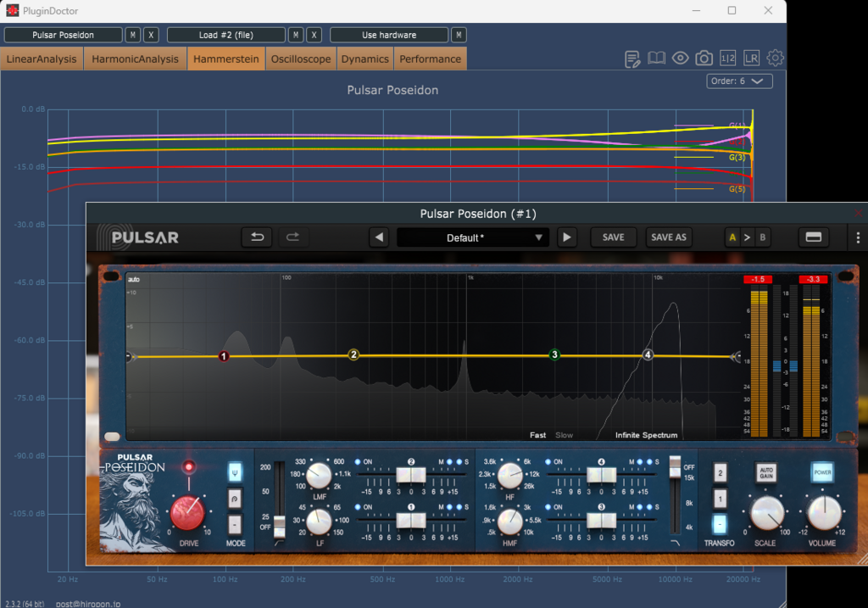Click the LMF frequency knob
This screenshot has width=868, height=608.
[x=319, y=476]
